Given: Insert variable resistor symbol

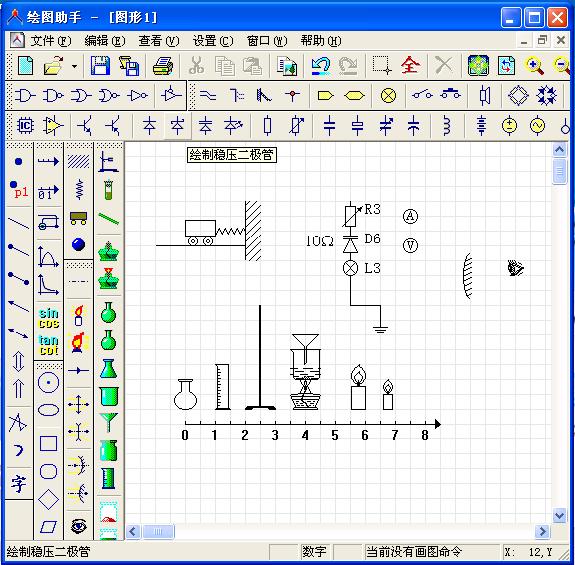Looking at the screenshot, I should coord(296,126).
